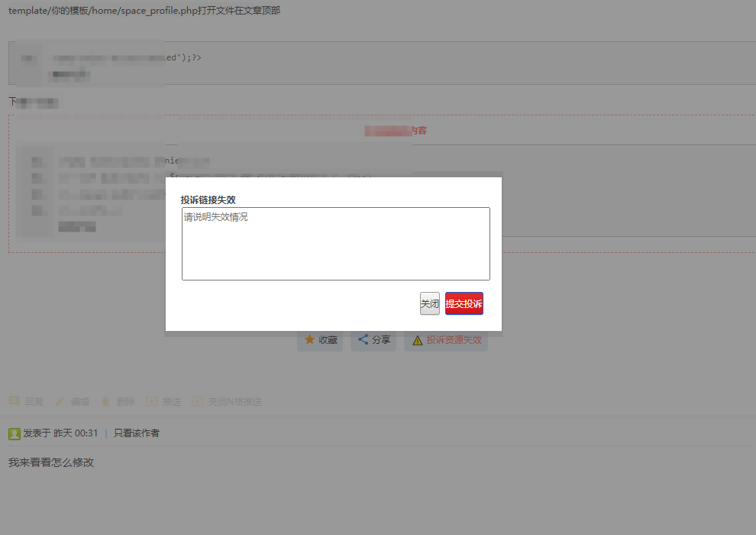Click the icon beside 亮剑N格推送

click(197, 401)
